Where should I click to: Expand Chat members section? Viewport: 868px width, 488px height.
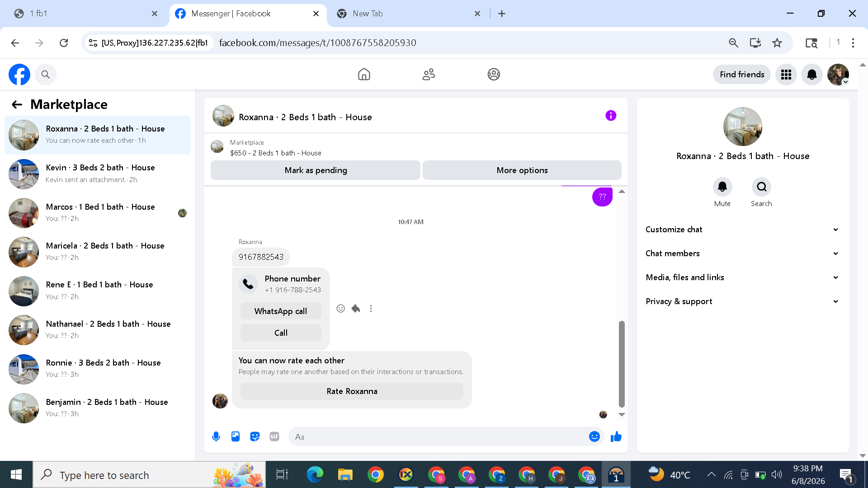pos(742,253)
